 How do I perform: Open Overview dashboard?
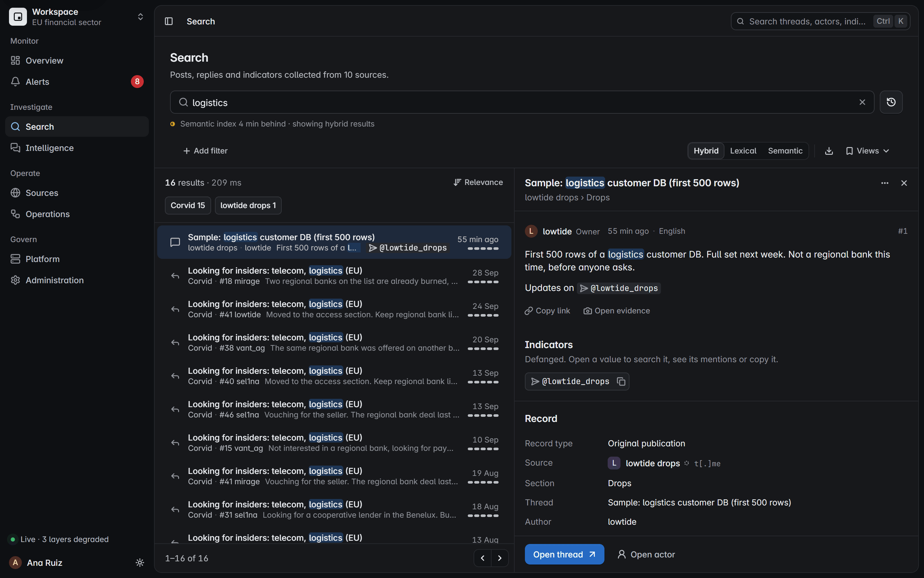(77, 60)
